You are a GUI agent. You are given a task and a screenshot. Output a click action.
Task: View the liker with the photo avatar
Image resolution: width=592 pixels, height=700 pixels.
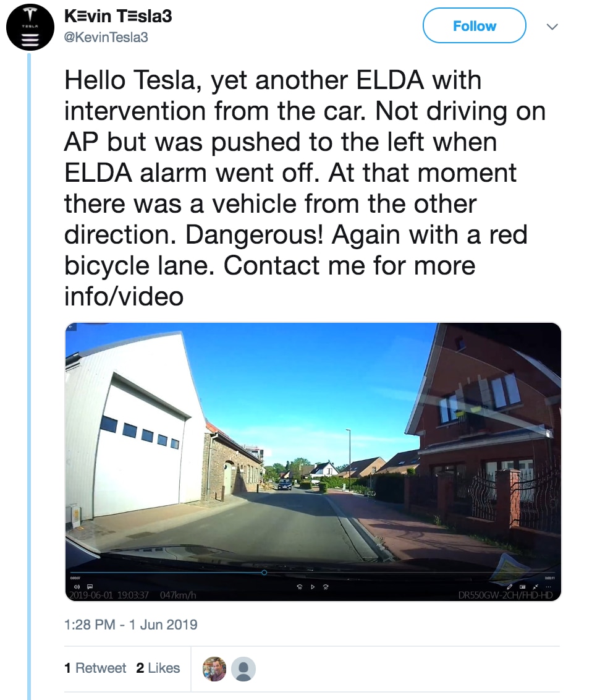(214, 668)
